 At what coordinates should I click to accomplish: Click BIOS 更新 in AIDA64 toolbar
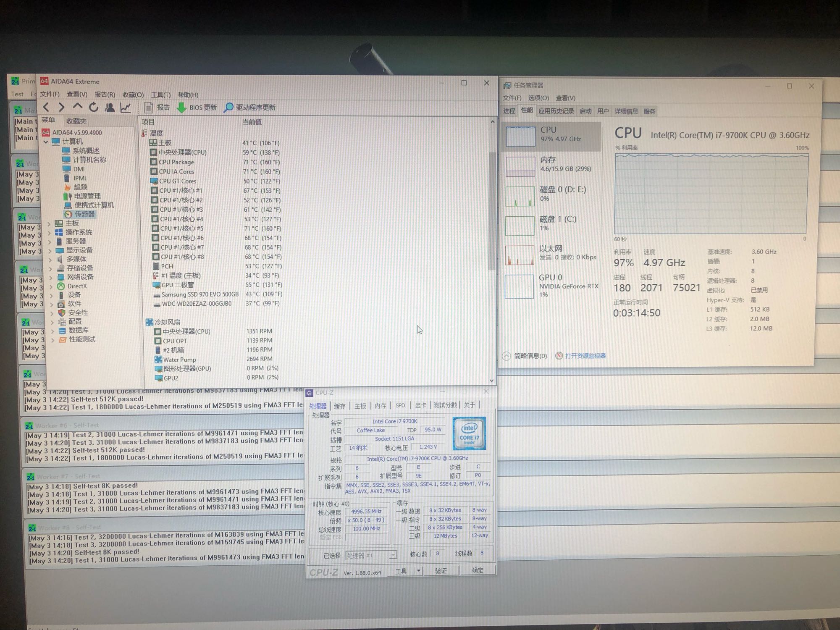[197, 108]
